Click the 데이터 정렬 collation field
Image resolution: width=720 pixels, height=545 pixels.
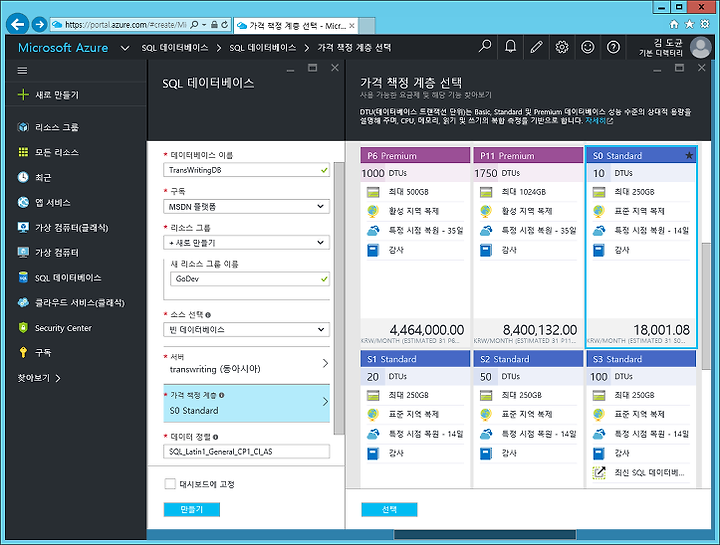(246, 451)
